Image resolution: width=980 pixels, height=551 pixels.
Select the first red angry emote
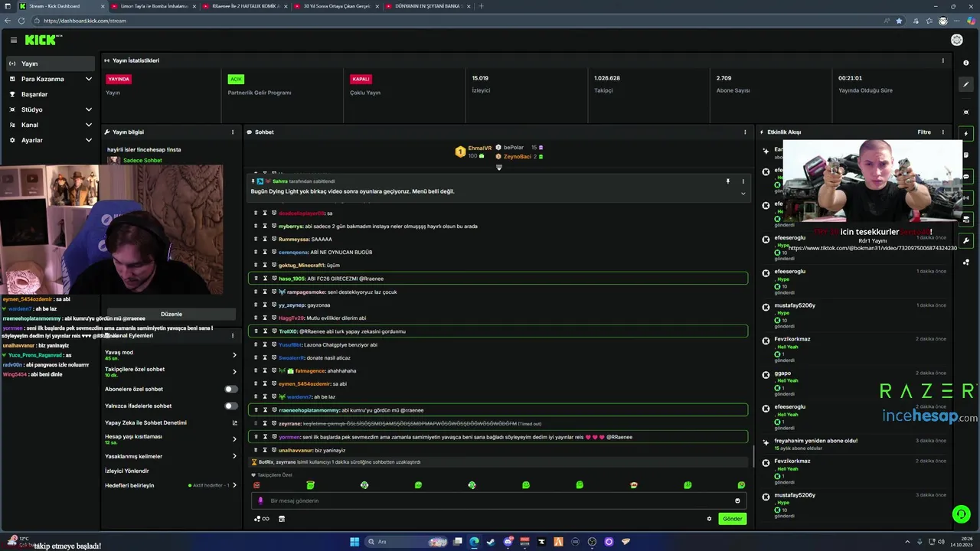256,485
